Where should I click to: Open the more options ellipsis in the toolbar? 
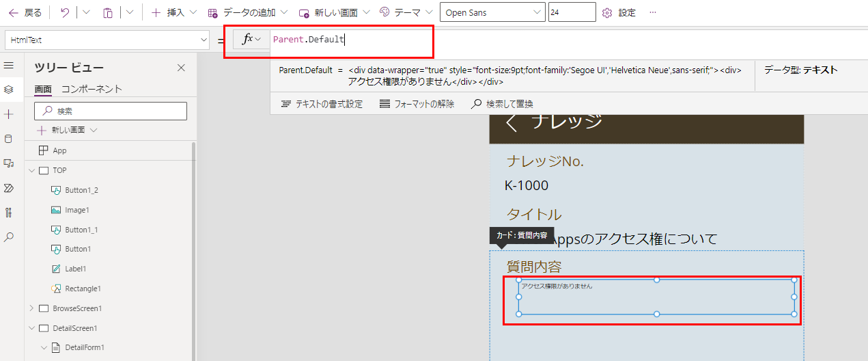pos(653,12)
